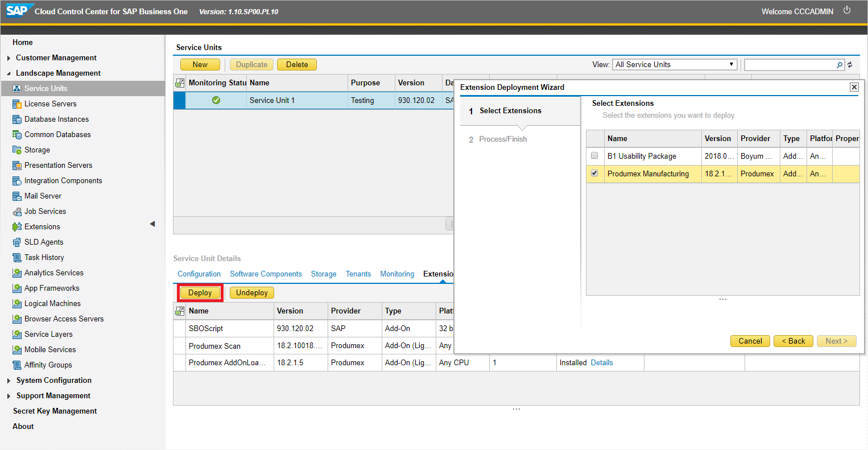Check the B1 Usability Package checkbox
Viewport: 868px width, 450px height.
coord(594,155)
